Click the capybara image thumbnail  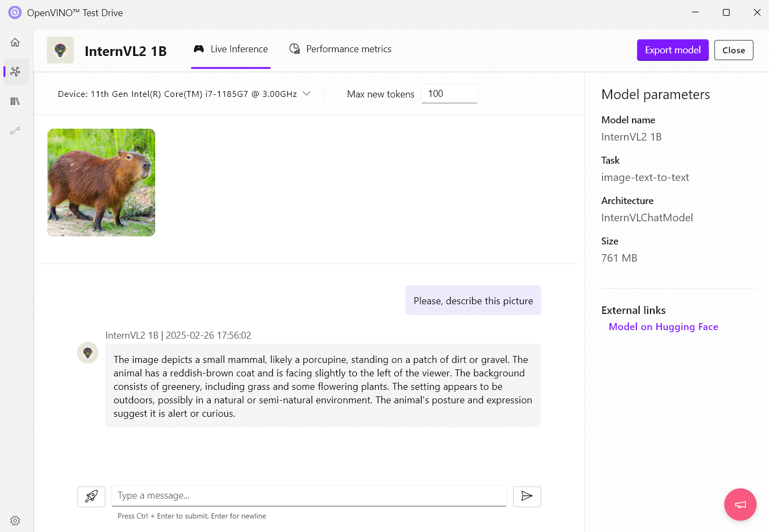pos(101,182)
